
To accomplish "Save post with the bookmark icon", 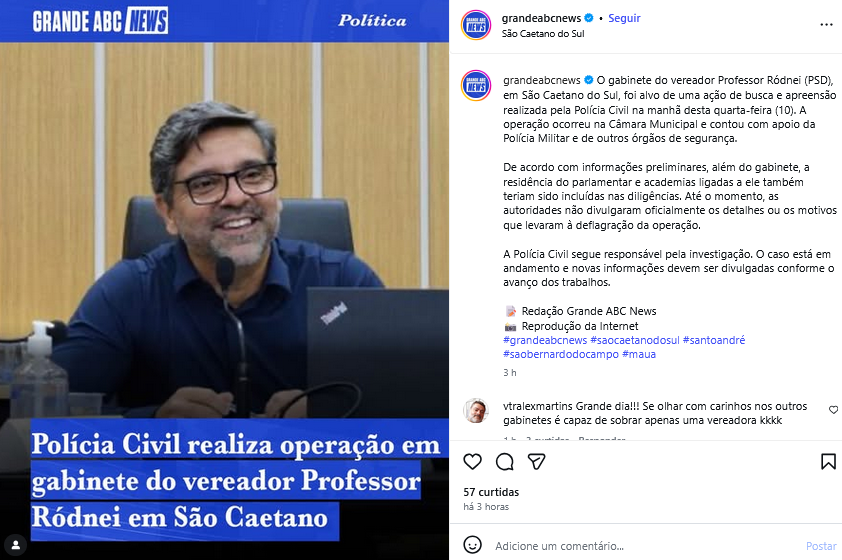I will coord(828,462).
